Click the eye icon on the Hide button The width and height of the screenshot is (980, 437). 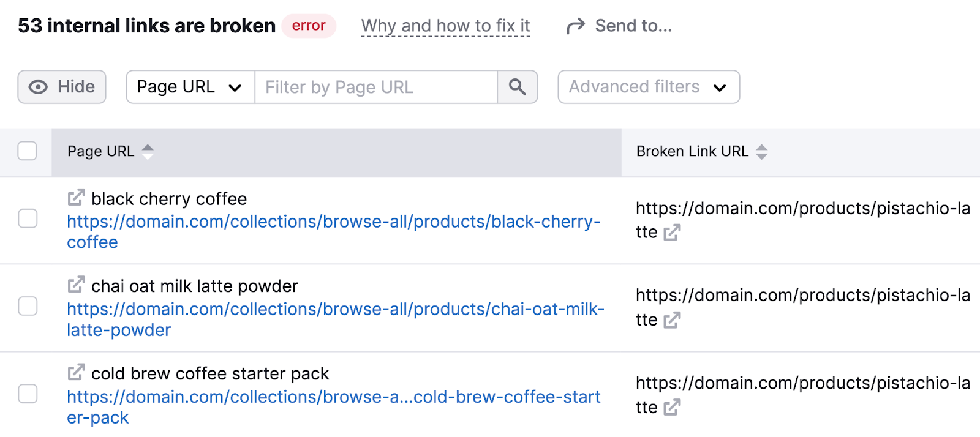pos(39,87)
